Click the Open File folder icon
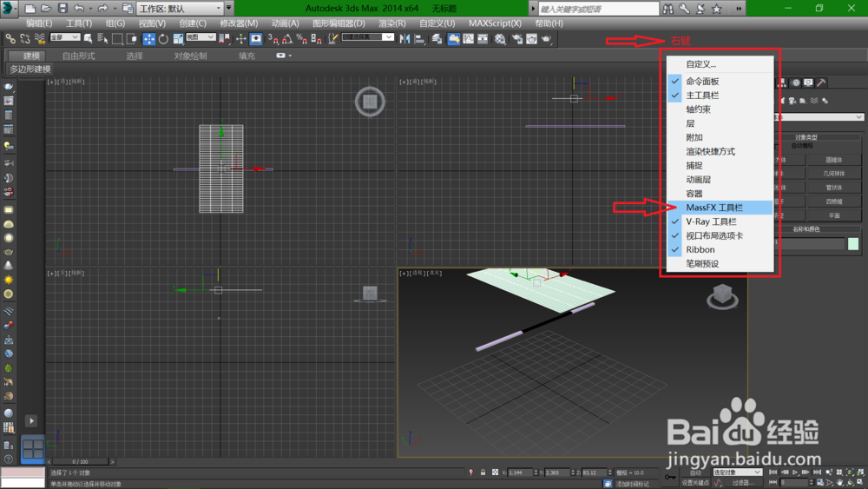The height and width of the screenshot is (489, 868). pyautogui.click(x=47, y=9)
